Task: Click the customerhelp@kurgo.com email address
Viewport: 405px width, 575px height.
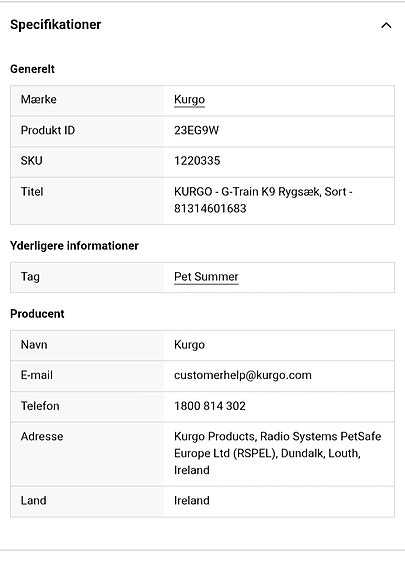Action: tap(243, 375)
